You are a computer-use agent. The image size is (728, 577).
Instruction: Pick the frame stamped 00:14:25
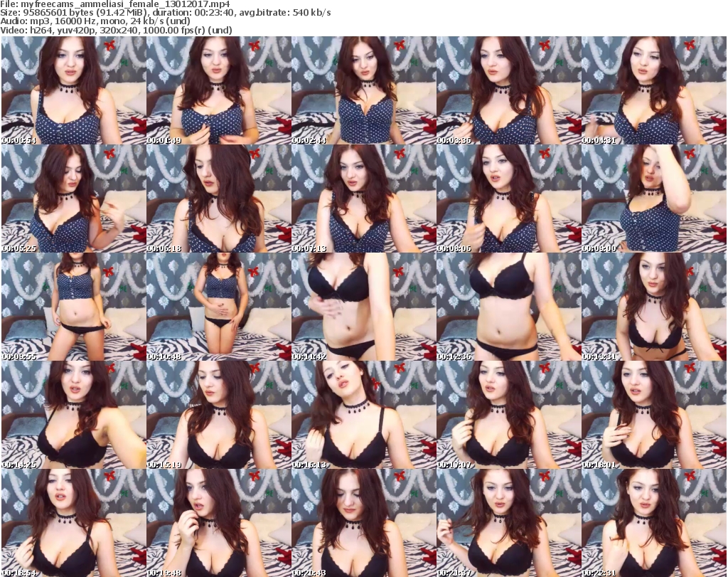[x=74, y=415]
